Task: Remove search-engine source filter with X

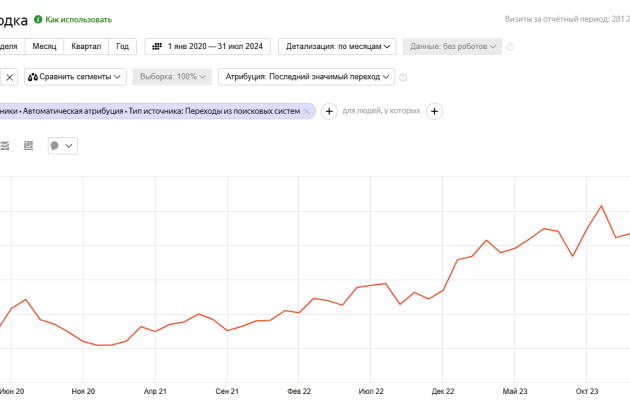Action: [x=307, y=111]
